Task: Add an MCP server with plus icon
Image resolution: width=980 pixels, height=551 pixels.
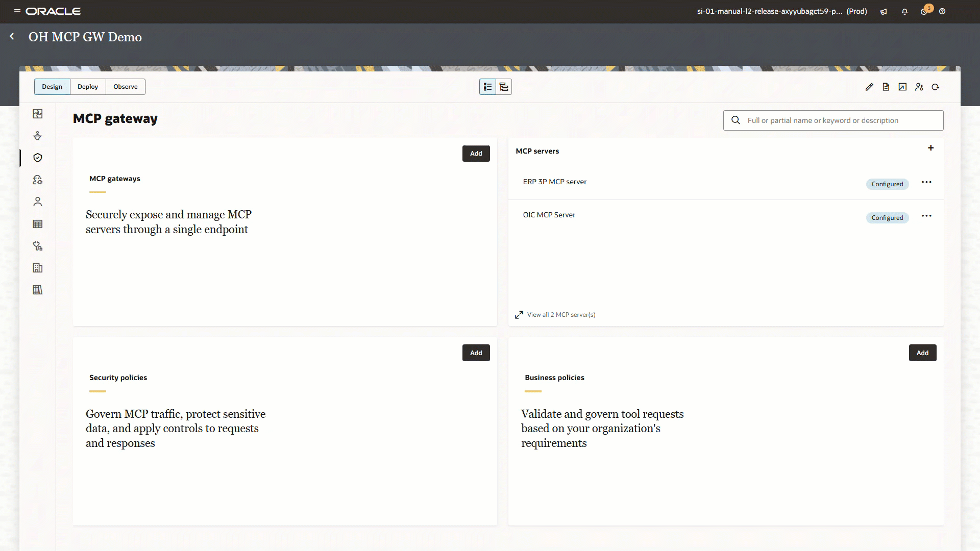Action: (931, 148)
